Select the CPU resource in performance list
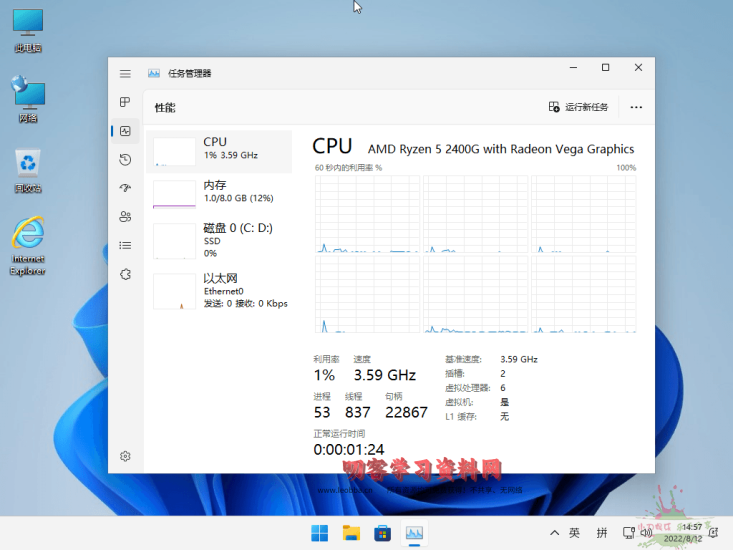Viewport: 733px width, 550px height. point(219,151)
